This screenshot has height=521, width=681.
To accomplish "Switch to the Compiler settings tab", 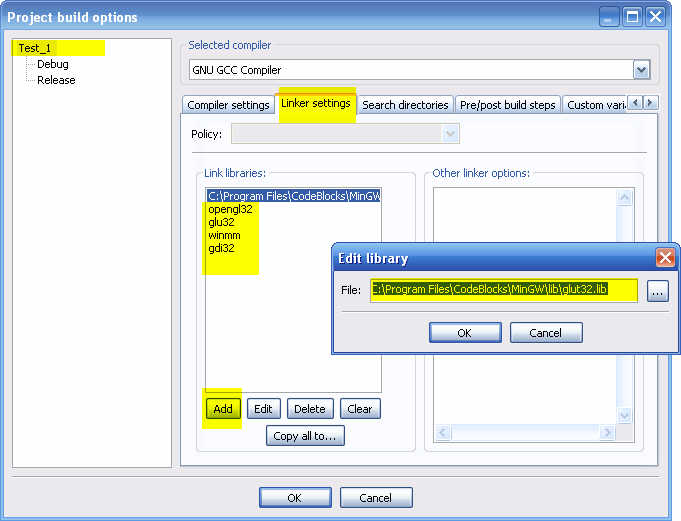I will 228,105.
